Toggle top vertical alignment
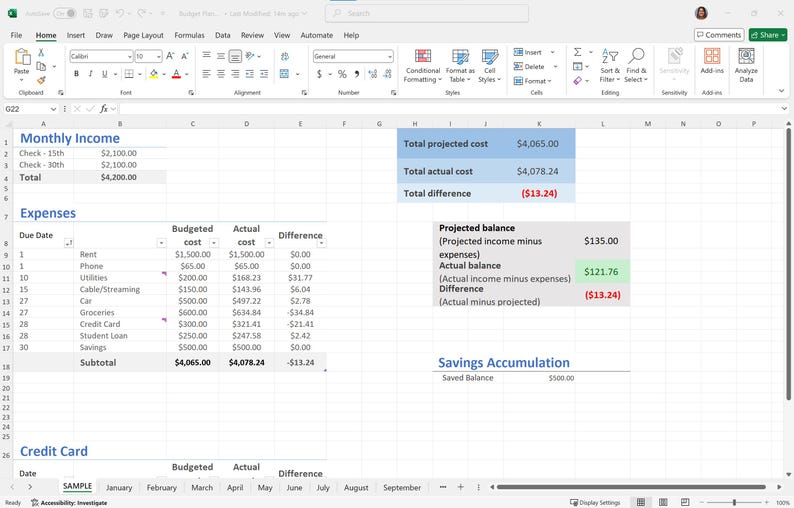 point(206,55)
